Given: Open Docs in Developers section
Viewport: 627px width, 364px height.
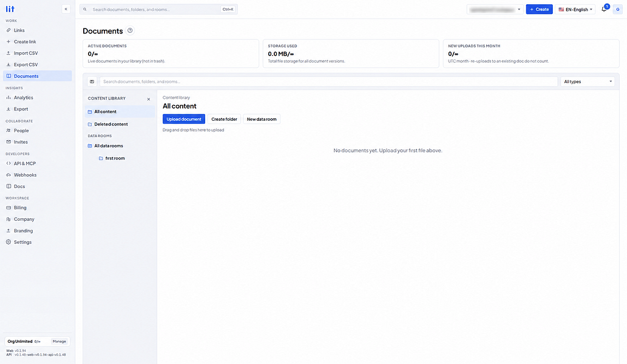Looking at the screenshot, I should 38,187.
